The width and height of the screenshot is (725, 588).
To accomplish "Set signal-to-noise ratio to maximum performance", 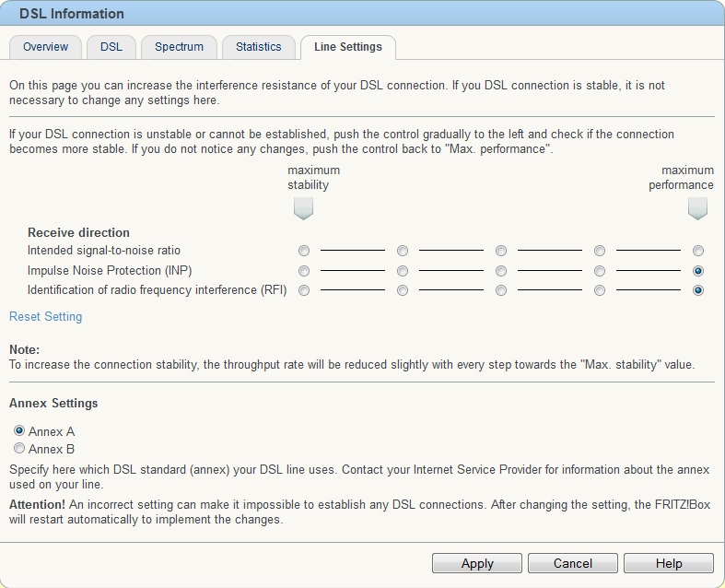I will (x=698, y=251).
